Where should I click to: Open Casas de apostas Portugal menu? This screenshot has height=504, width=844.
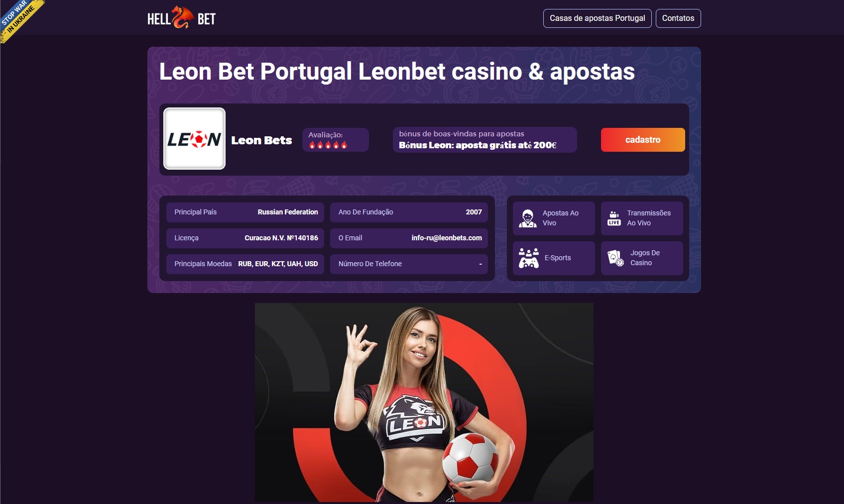[597, 18]
